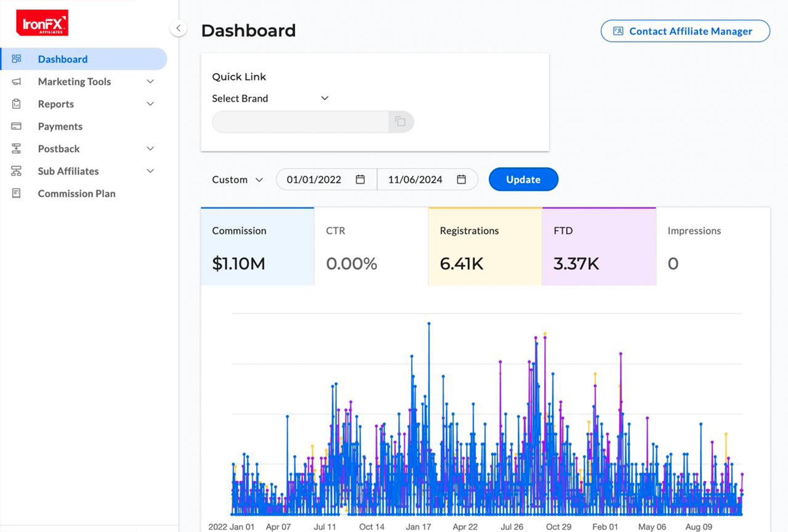Click the Commission Plan receipt icon
The image size is (788, 532).
pos(16,193)
